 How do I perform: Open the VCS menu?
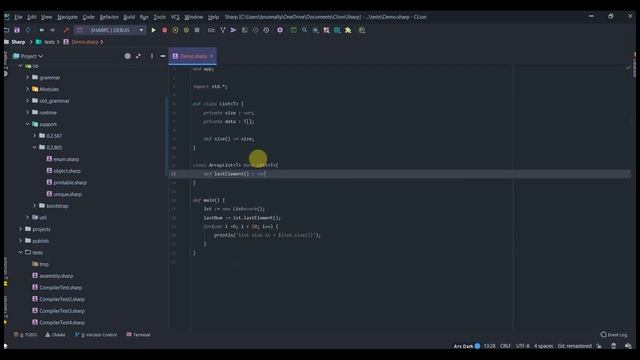(175, 17)
